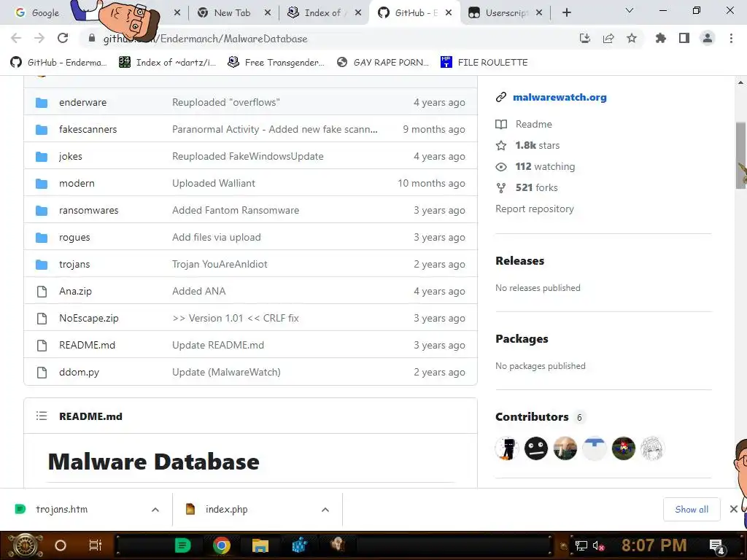
Task: Open the Start menu on the taskbar
Action: coord(25,545)
